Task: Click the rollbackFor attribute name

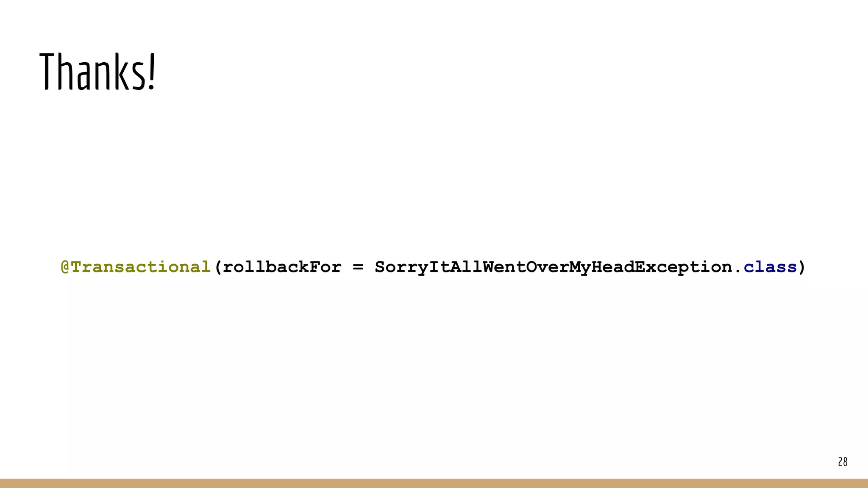Action: click(x=282, y=267)
